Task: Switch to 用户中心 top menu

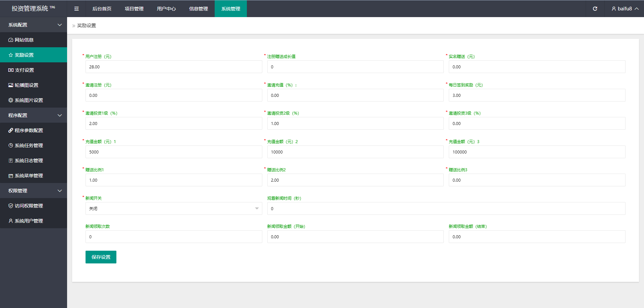Action: pyautogui.click(x=166, y=9)
